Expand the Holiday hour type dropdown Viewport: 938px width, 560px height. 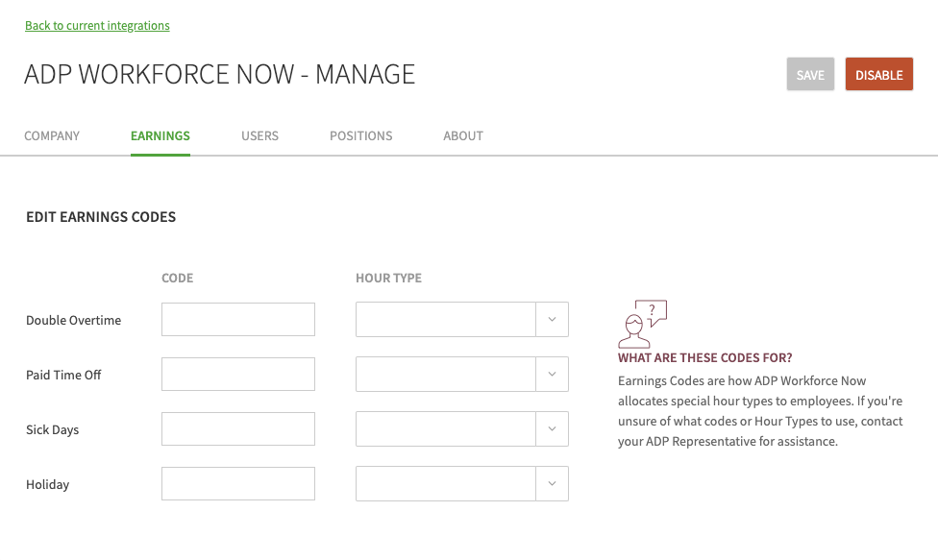[462, 483]
